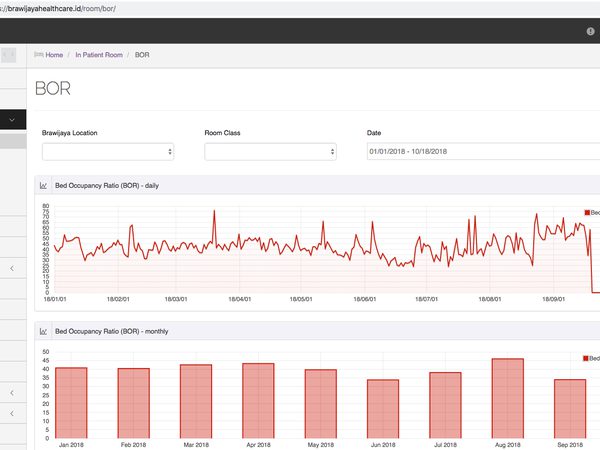This screenshot has height=450, width=600.
Task: Open the Room Class dropdown
Action: (271, 152)
